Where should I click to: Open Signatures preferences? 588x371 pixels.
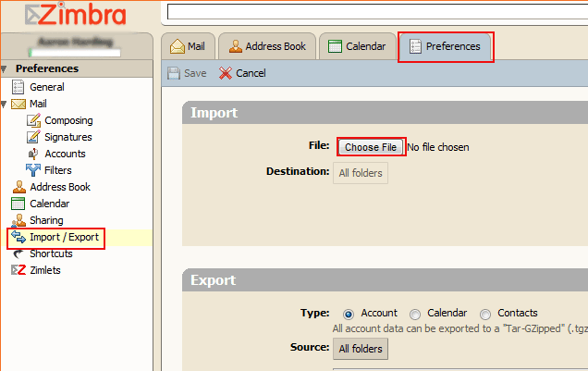[68, 137]
